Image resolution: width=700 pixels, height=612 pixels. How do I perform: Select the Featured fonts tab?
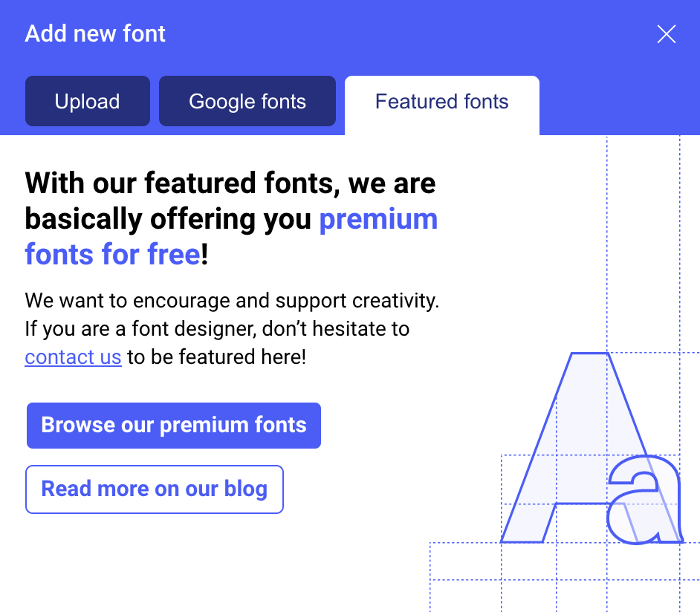441,102
